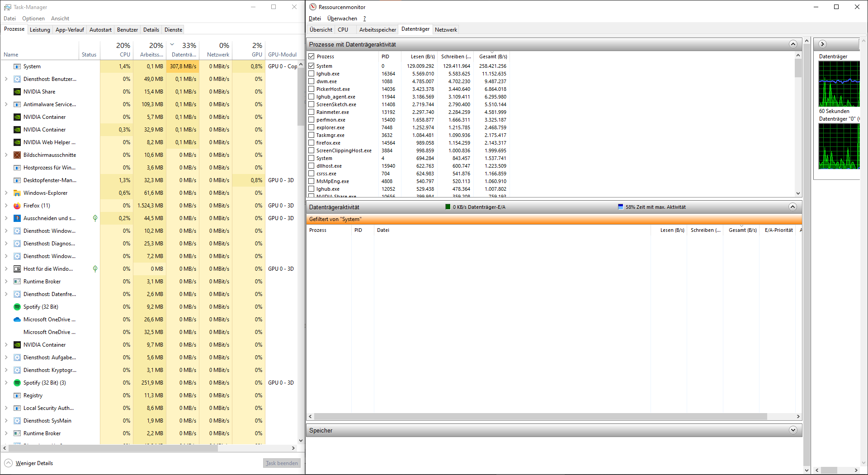Check the firefox.exe checkbox
This screenshot has width=868, height=475.
(x=311, y=143)
